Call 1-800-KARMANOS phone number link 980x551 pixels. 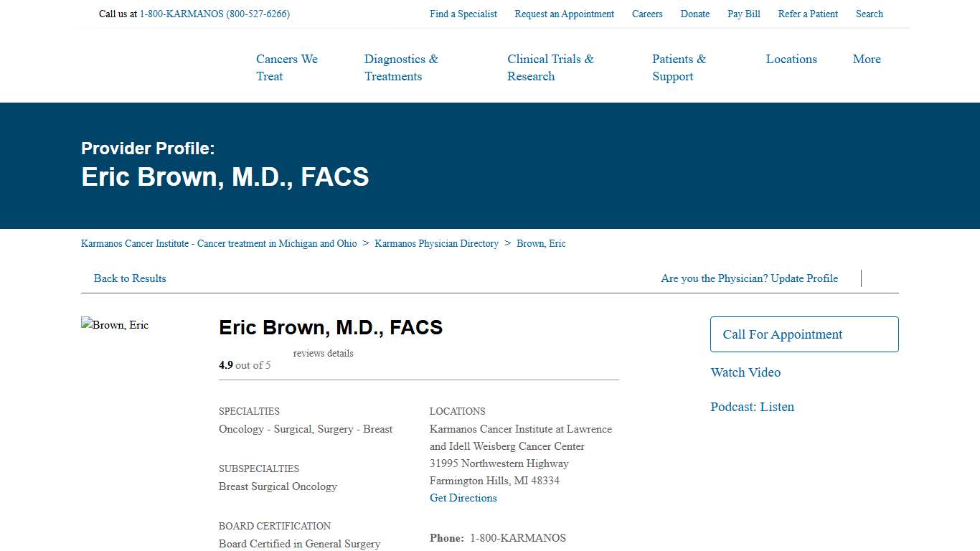click(x=215, y=14)
